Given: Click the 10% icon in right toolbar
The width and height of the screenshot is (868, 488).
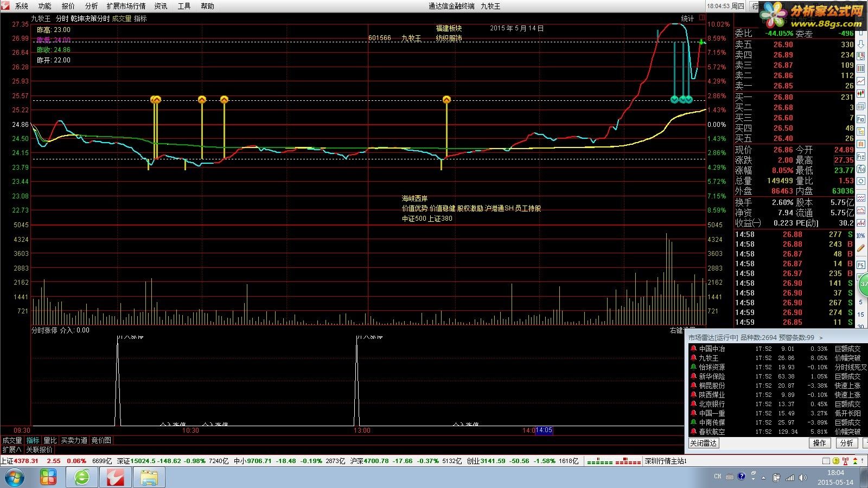Looking at the screenshot, I should click(861, 235).
